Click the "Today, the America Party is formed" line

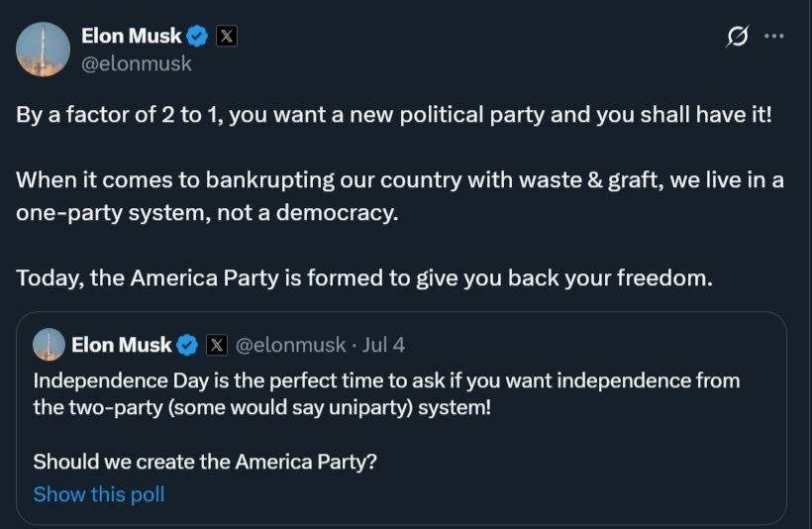pyautogui.click(x=364, y=277)
